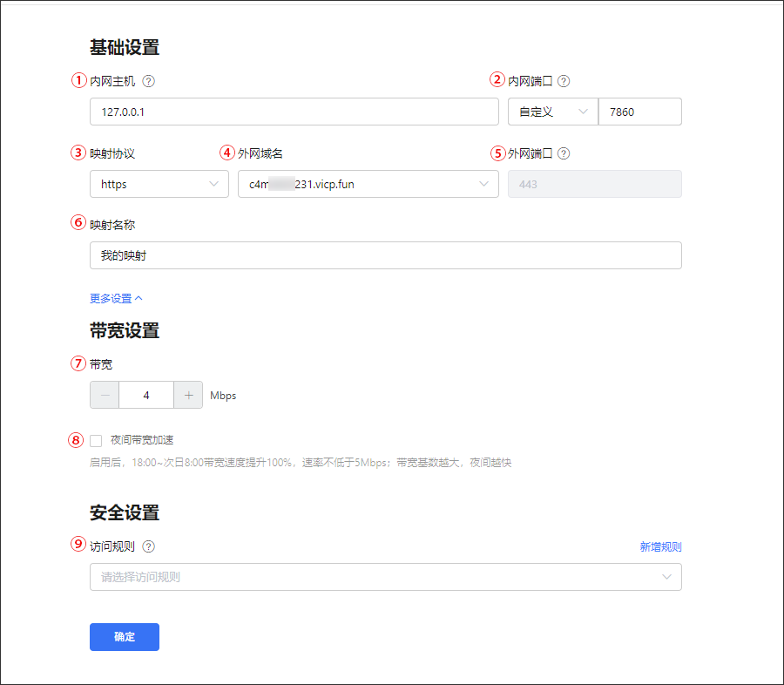Click the bandwidth plus button
Viewport: 784px width, 685px height.
coord(188,395)
